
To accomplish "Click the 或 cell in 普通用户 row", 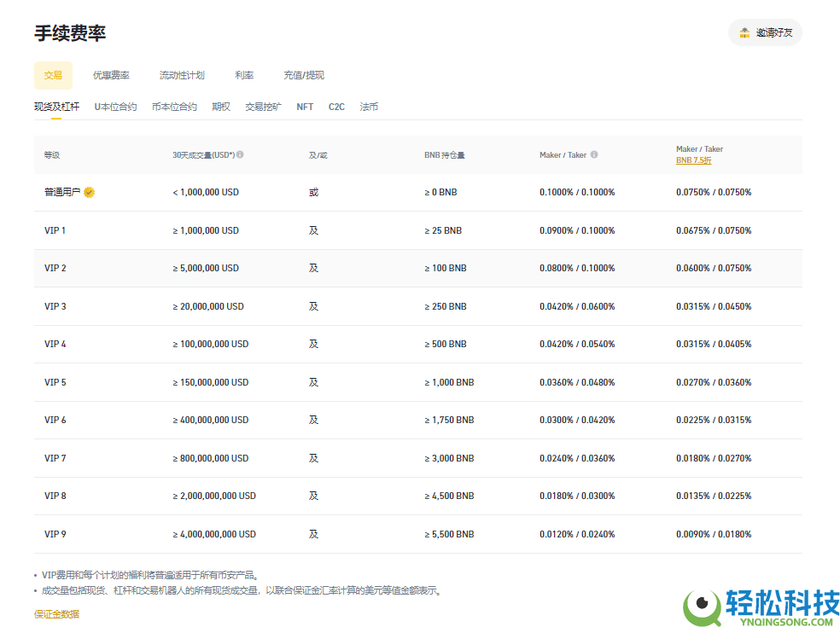I will click(x=314, y=192).
